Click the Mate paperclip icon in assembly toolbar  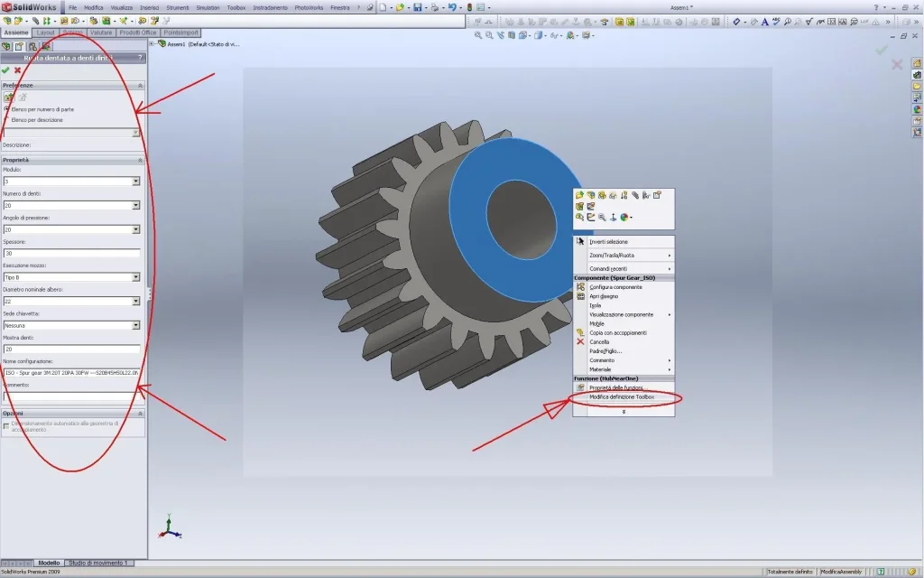coord(35,21)
